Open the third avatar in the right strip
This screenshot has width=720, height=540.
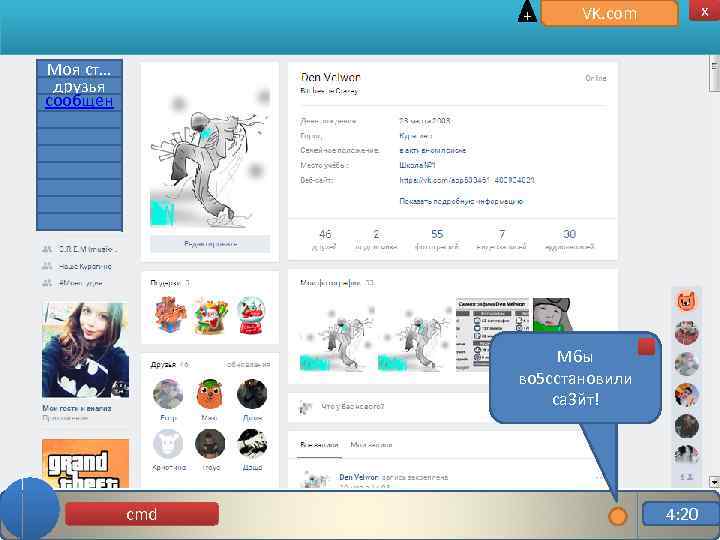pyautogui.click(x=686, y=364)
